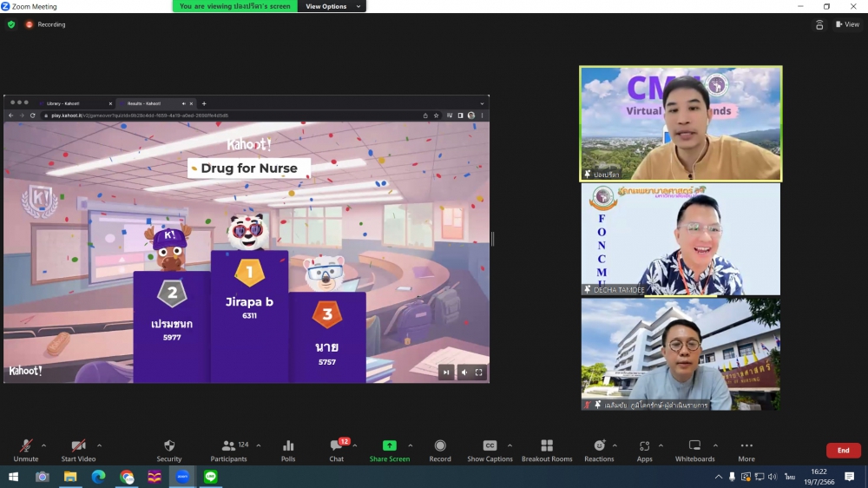Click the red End button
Screen dimensions: 868x488
(843, 451)
